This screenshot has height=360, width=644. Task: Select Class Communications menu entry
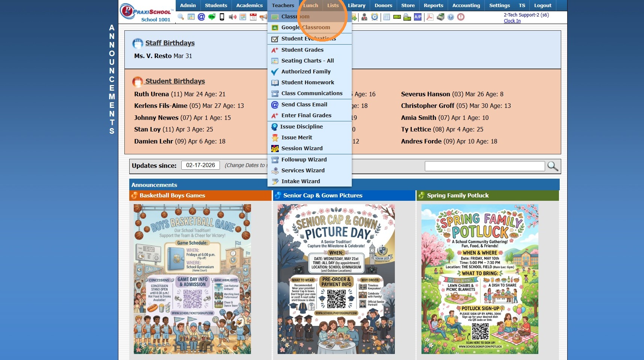tap(309, 93)
